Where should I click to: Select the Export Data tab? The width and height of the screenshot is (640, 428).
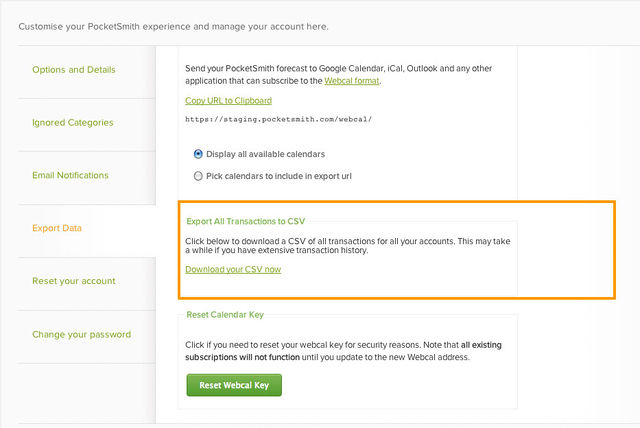pos(57,228)
